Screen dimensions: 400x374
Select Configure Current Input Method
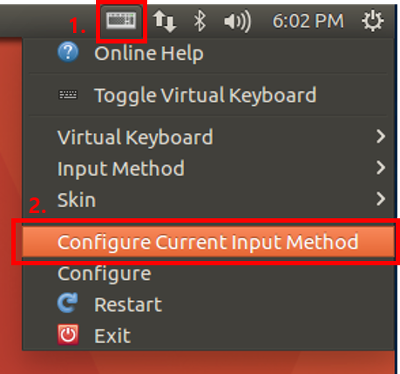[x=208, y=242]
